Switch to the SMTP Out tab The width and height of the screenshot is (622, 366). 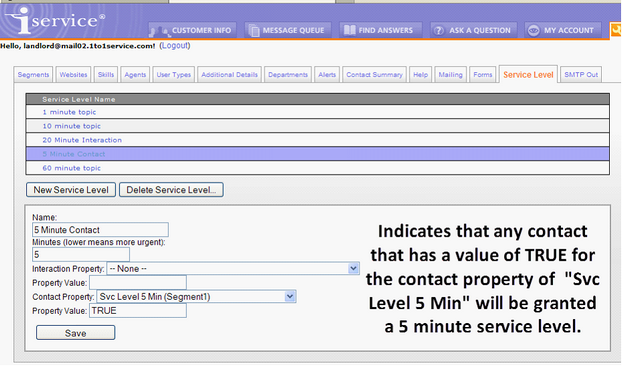581,75
